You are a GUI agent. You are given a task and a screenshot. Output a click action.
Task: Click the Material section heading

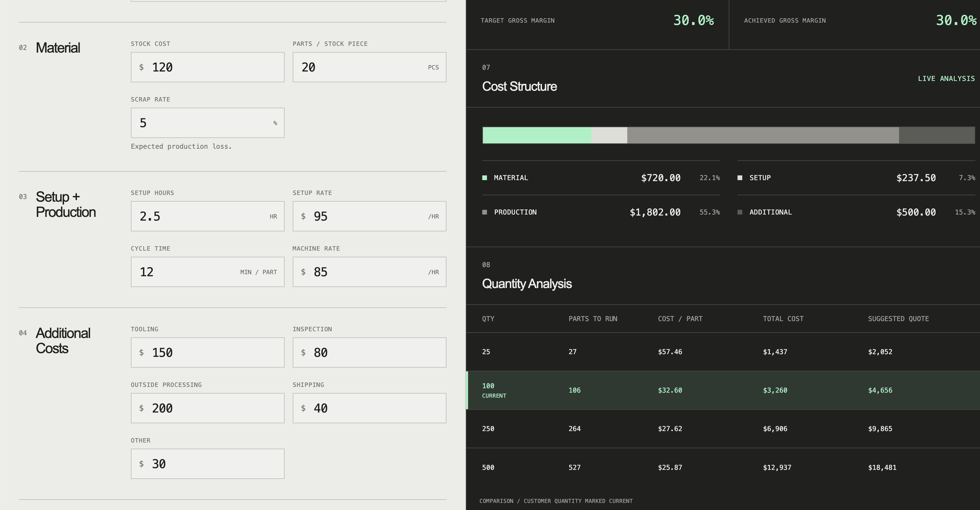[x=58, y=48]
